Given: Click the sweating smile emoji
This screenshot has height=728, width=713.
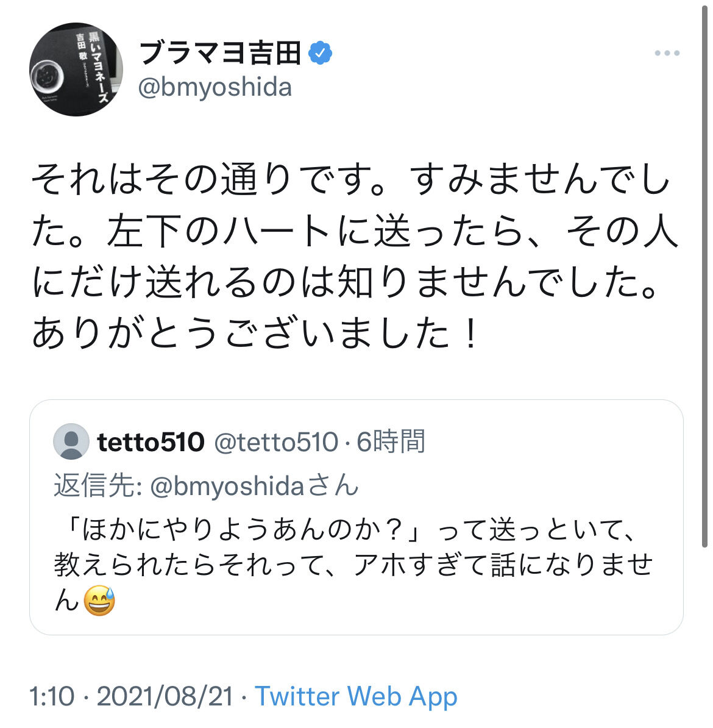Looking at the screenshot, I should pyautogui.click(x=99, y=601).
